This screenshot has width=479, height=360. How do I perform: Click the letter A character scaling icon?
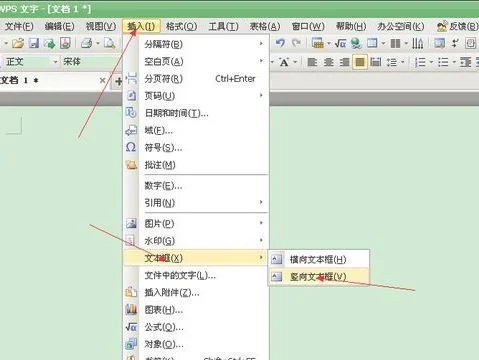(x=284, y=62)
